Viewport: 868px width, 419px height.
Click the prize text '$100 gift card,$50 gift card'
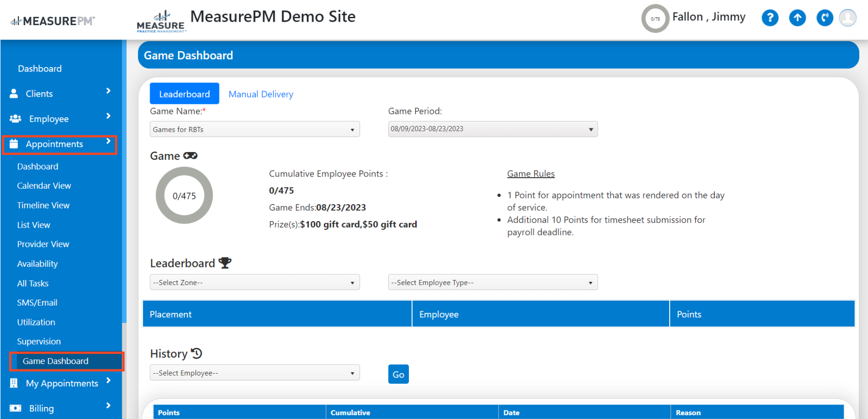click(358, 224)
